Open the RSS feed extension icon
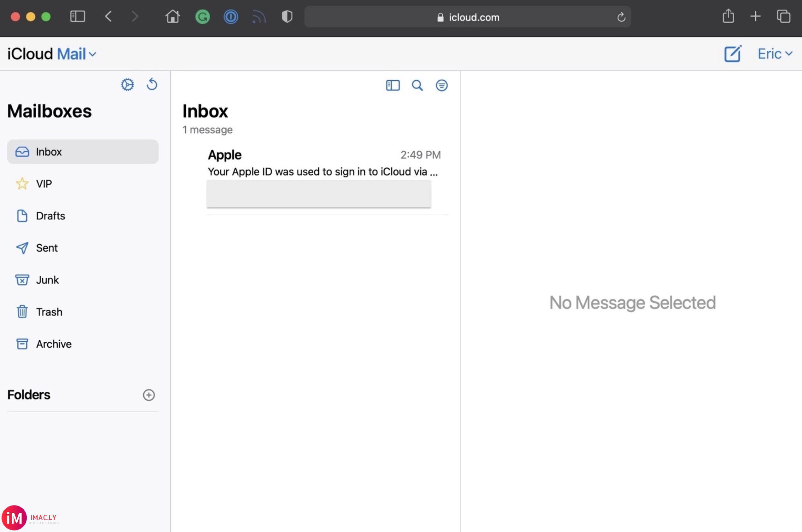 [x=259, y=17]
